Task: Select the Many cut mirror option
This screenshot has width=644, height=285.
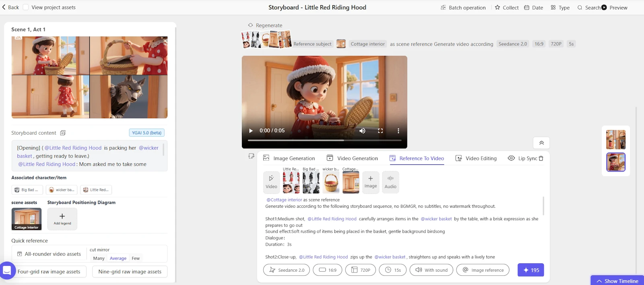Action: pyautogui.click(x=99, y=258)
